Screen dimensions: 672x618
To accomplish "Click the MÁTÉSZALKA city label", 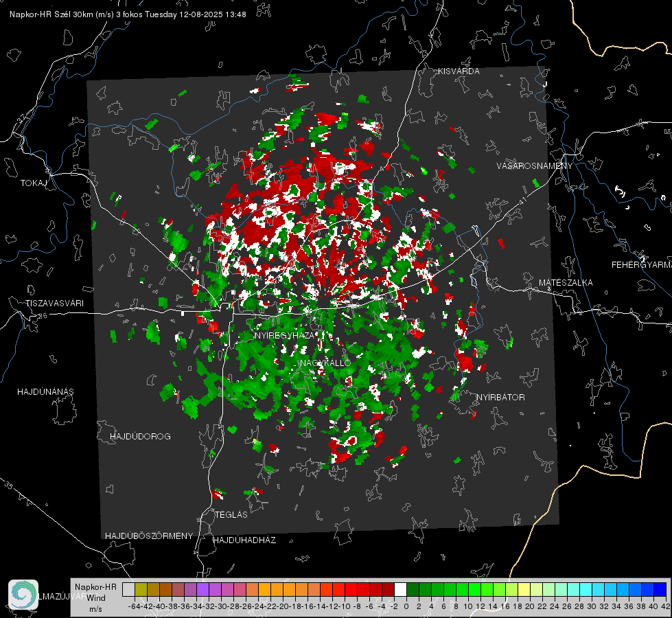I will (x=566, y=282).
